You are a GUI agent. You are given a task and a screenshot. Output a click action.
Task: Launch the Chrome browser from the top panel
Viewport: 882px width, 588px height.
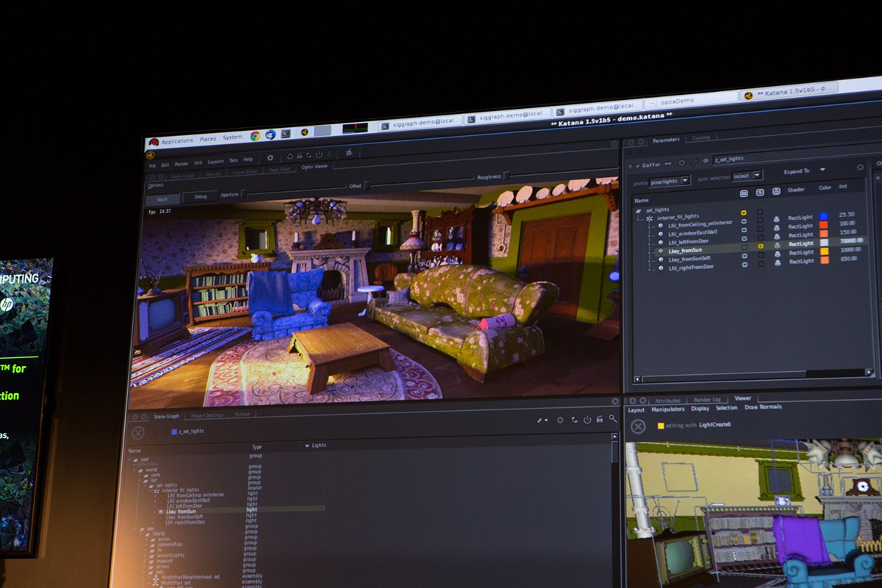coord(255,136)
